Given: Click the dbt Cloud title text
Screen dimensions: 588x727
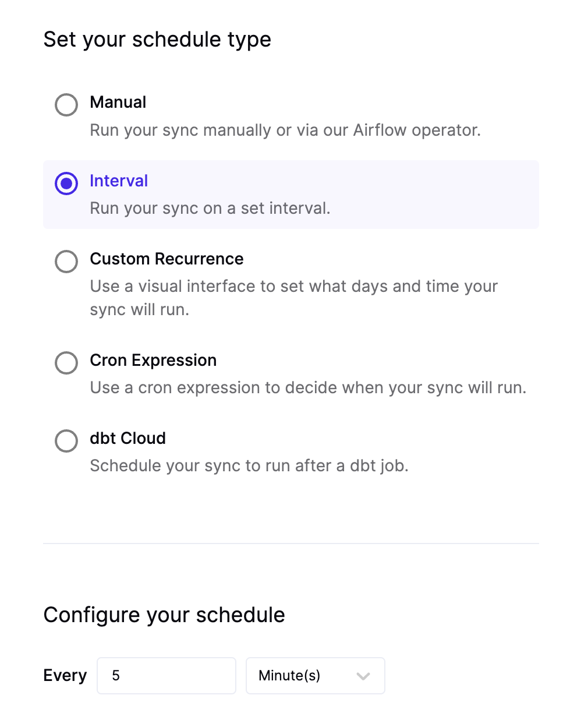Looking at the screenshot, I should click(128, 438).
